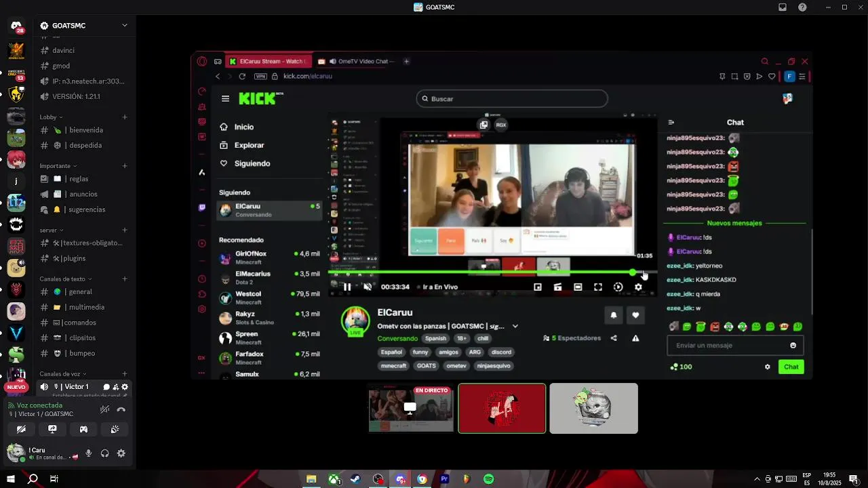The height and width of the screenshot is (488, 868).
Task: Expand the stream title chevron
Action: click(x=515, y=326)
